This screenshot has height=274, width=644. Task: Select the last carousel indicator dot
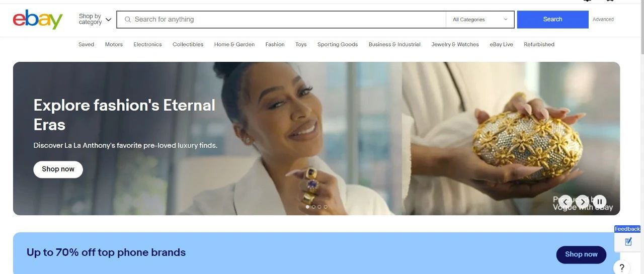tap(326, 207)
